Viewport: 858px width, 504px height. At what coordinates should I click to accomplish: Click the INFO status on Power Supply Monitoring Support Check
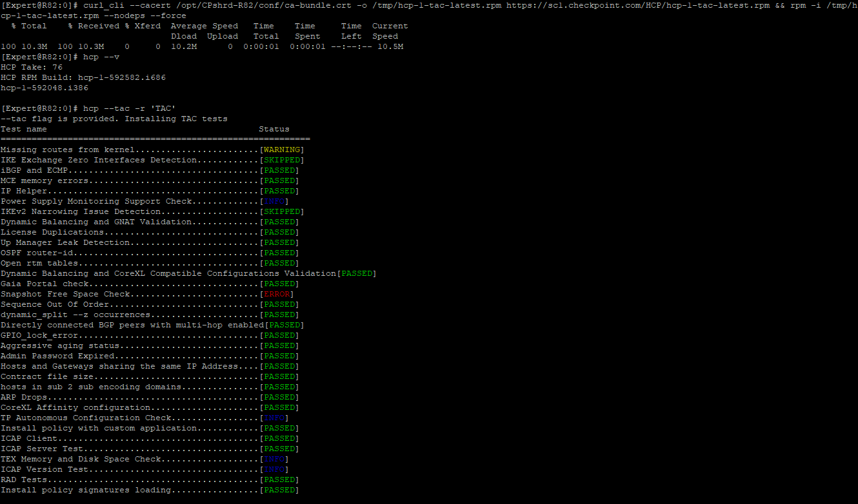pyautogui.click(x=276, y=200)
